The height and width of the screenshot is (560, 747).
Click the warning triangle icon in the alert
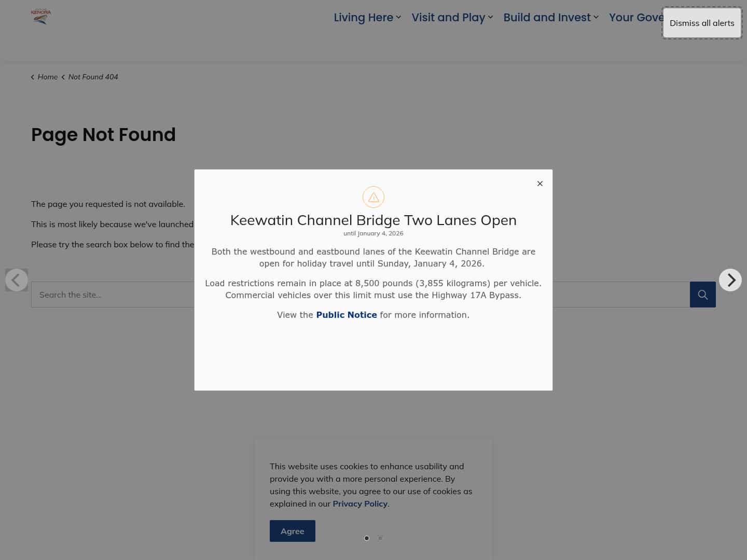pos(373,197)
